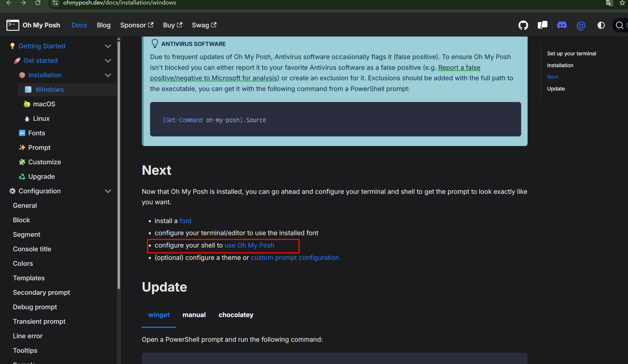628x364 pixels.
Task: Open the Report a false positive link
Action: 459,68
